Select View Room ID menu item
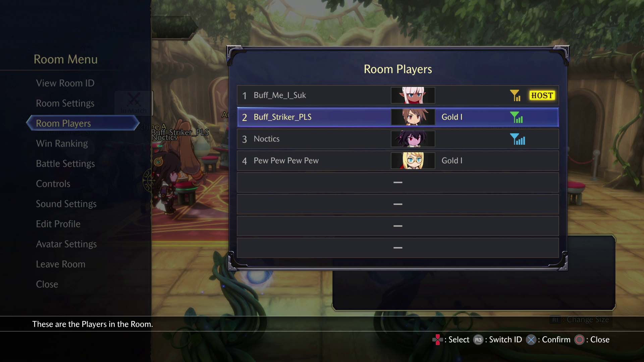The width and height of the screenshot is (644, 362). click(65, 83)
